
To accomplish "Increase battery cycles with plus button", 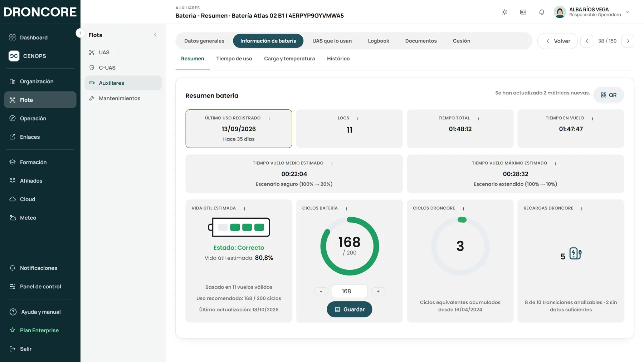I will click(378, 291).
